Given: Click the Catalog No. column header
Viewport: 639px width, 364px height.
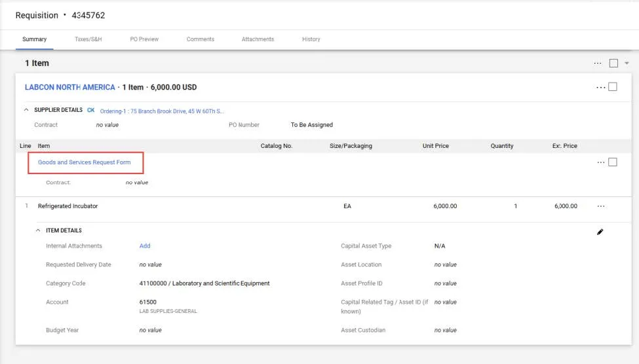Looking at the screenshot, I should pyautogui.click(x=277, y=146).
